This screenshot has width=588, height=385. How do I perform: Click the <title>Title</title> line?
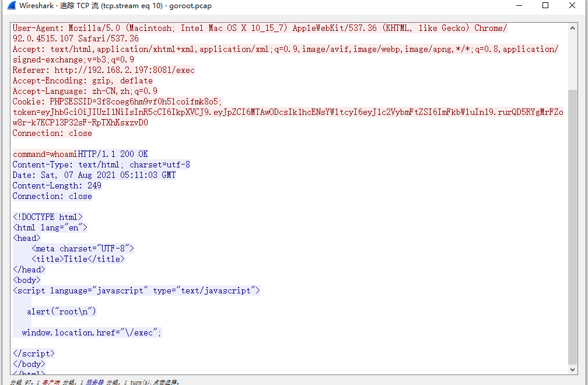[78, 259]
